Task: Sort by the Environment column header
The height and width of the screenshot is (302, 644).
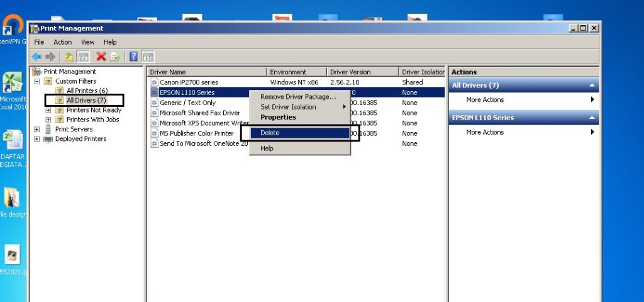Action: tap(297, 72)
